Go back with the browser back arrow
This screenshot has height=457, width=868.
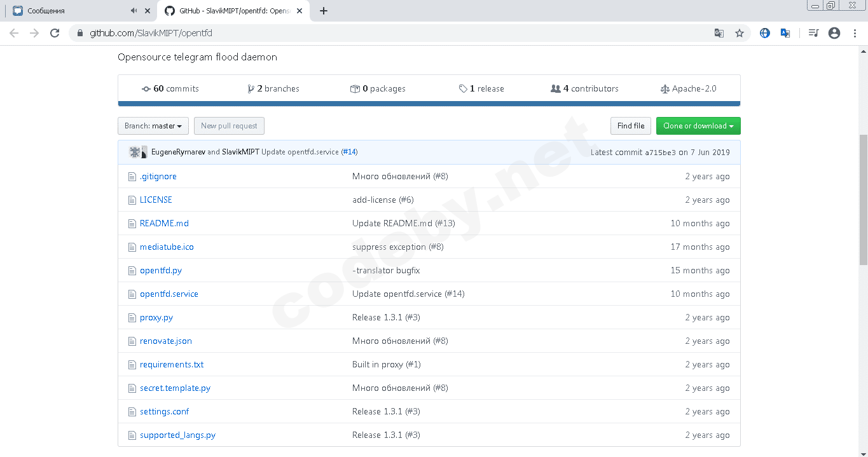14,33
